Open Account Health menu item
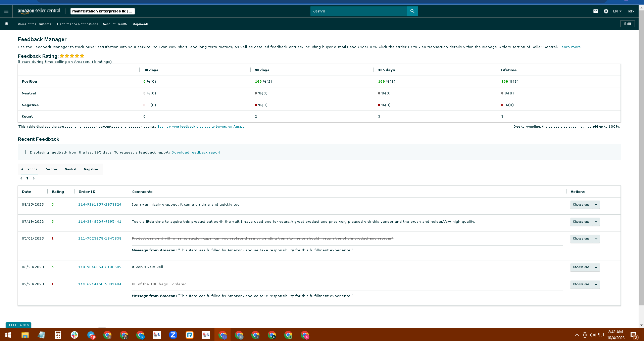 click(x=115, y=24)
